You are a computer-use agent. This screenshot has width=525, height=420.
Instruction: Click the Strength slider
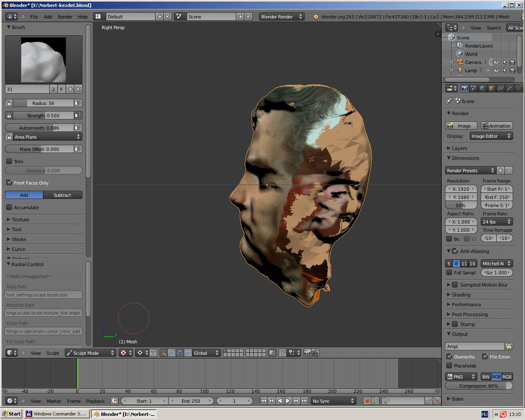click(43, 115)
